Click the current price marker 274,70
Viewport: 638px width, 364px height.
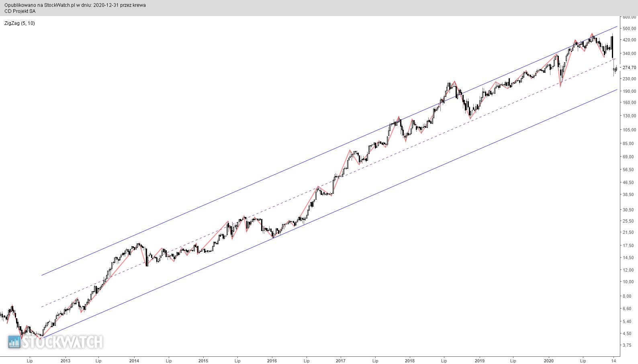(x=629, y=67)
